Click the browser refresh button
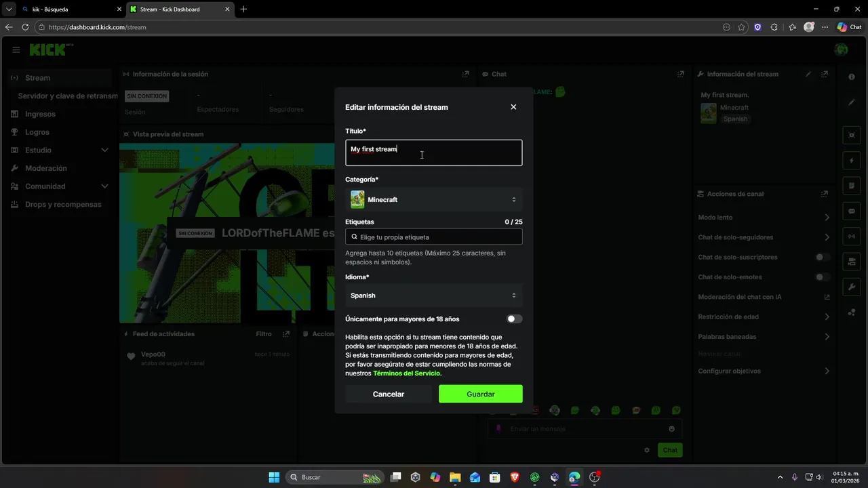Image resolution: width=868 pixels, height=488 pixels. [25, 27]
